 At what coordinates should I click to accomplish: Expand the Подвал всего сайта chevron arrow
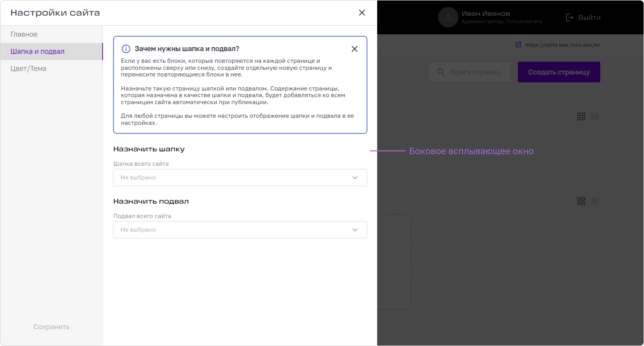point(355,230)
